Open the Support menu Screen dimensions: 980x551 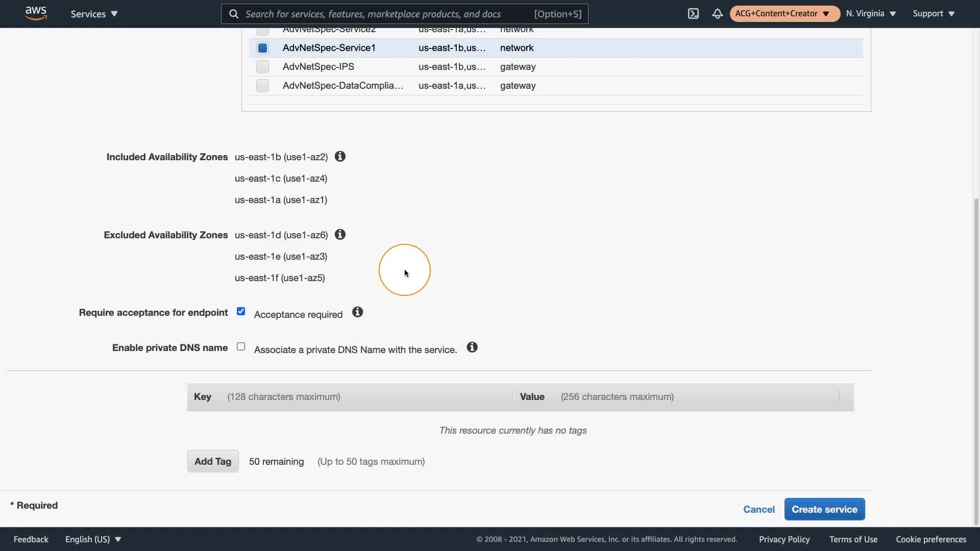934,14
